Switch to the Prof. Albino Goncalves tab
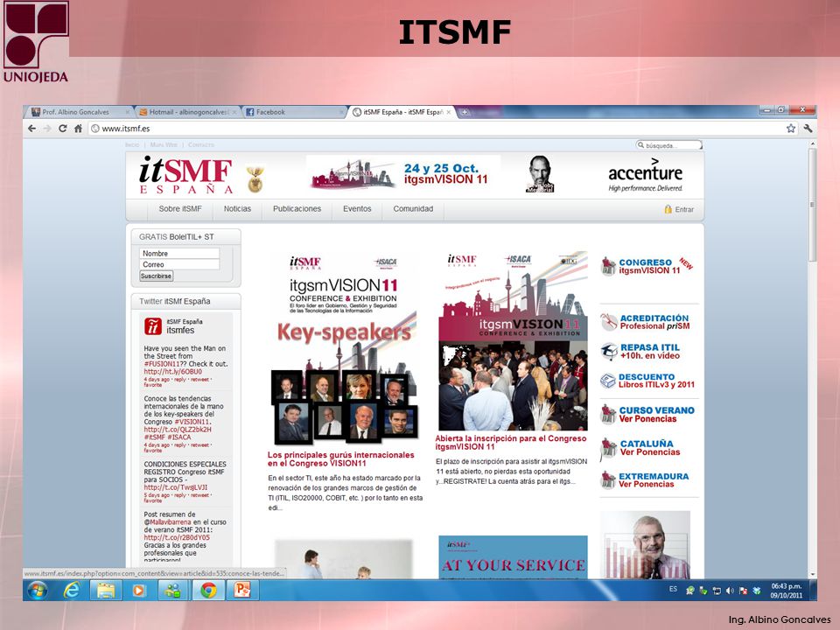 click(x=80, y=112)
